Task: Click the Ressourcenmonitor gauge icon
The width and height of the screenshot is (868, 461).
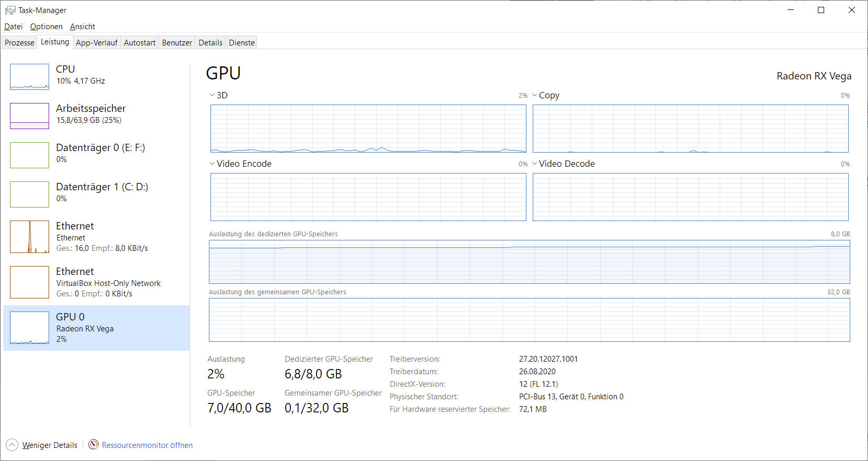Action: click(93, 445)
